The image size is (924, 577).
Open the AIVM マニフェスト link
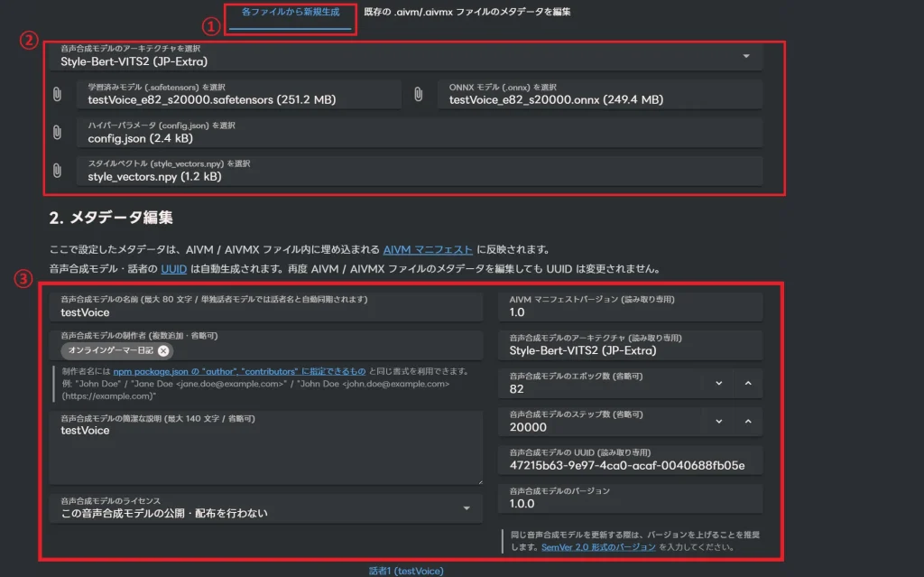coord(428,250)
